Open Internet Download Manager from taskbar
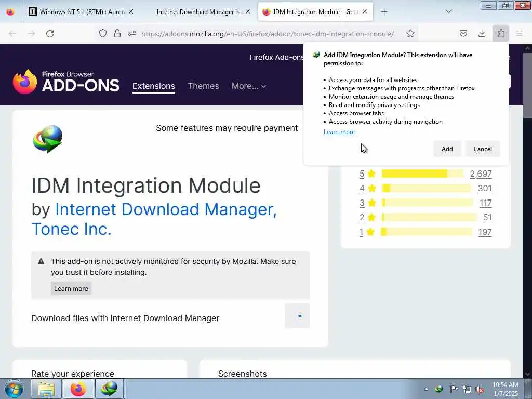Image resolution: width=532 pixels, height=399 pixels. point(109,389)
